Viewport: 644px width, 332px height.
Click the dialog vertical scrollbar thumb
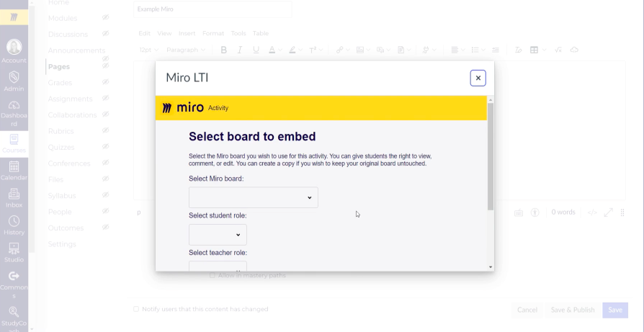[491, 157]
